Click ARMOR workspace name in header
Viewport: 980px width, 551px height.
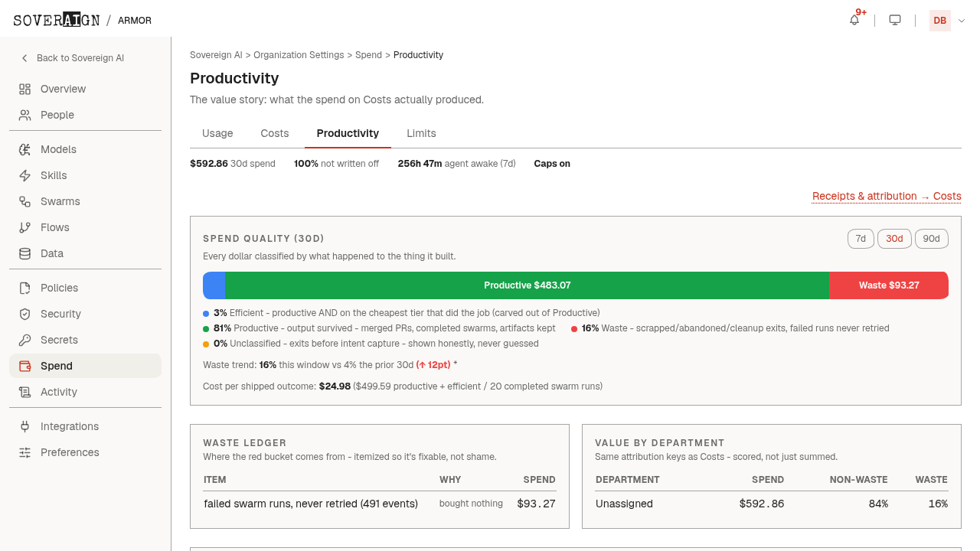point(135,21)
